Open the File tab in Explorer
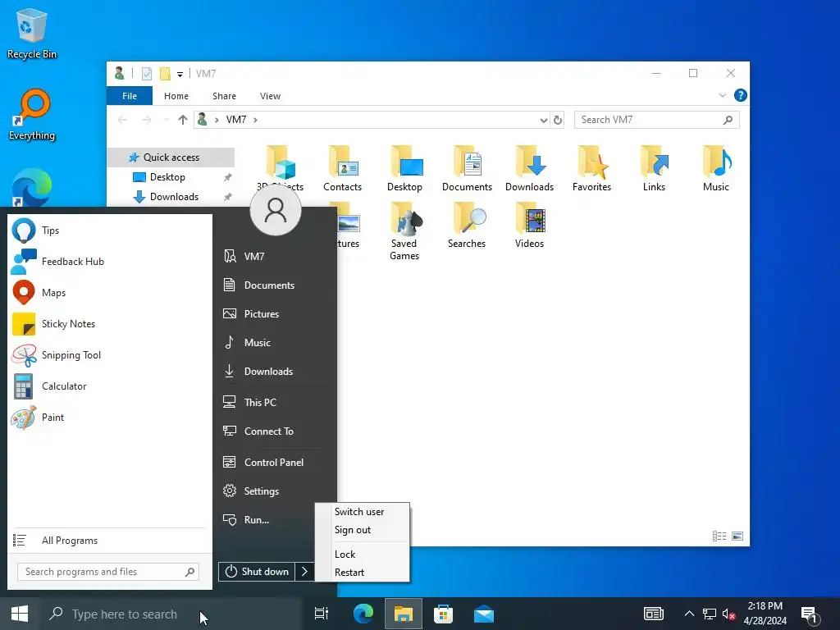 (x=130, y=96)
